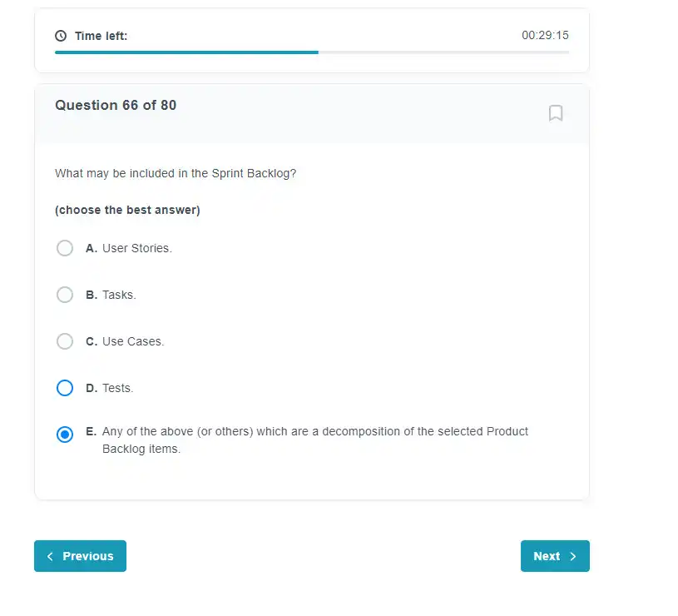This screenshot has height=616, width=678.
Task: Go to the Next question
Action: click(555, 556)
